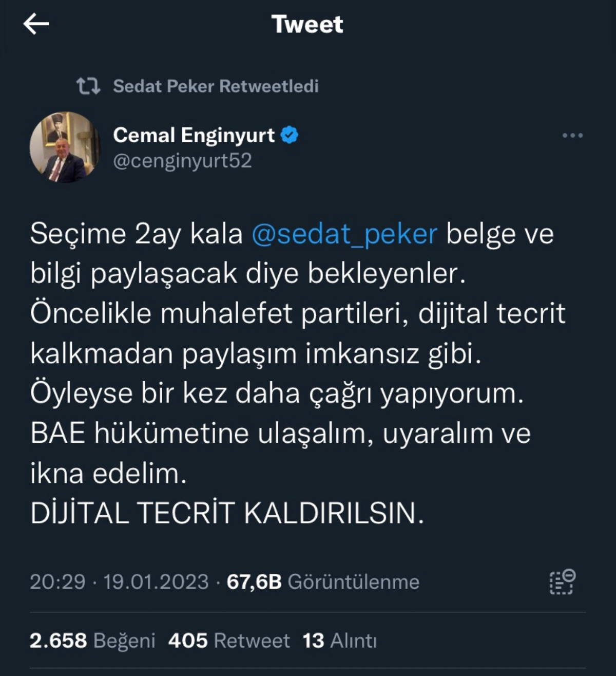
Task: Click the "Öncelikle muhalefet partileri" text line
Action: tap(298, 313)
